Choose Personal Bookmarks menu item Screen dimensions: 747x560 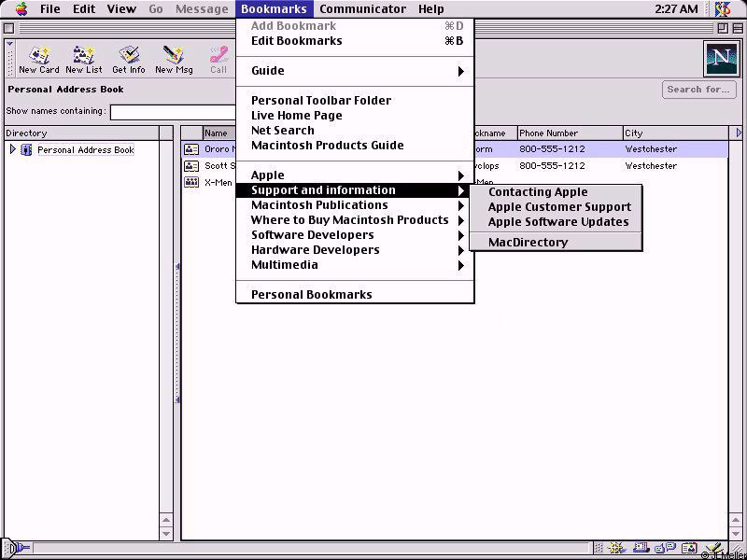point(355,295)
